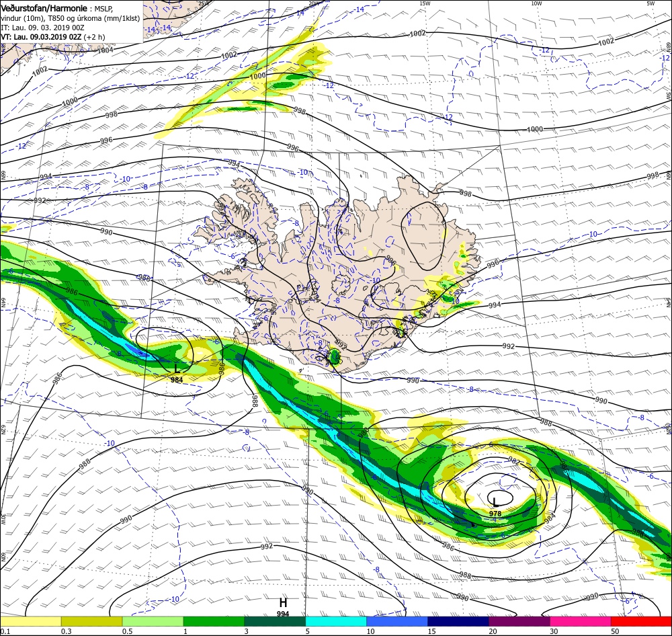Click the 'Veðurstofan/Harmonie' title text
This screenshot has height=636, width=672.
(44, 8)
